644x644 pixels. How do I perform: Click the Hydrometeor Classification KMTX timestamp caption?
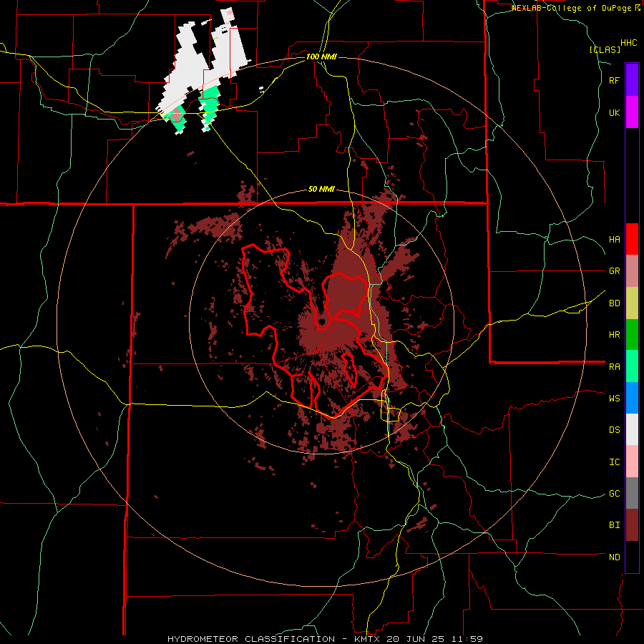[325, 639]
